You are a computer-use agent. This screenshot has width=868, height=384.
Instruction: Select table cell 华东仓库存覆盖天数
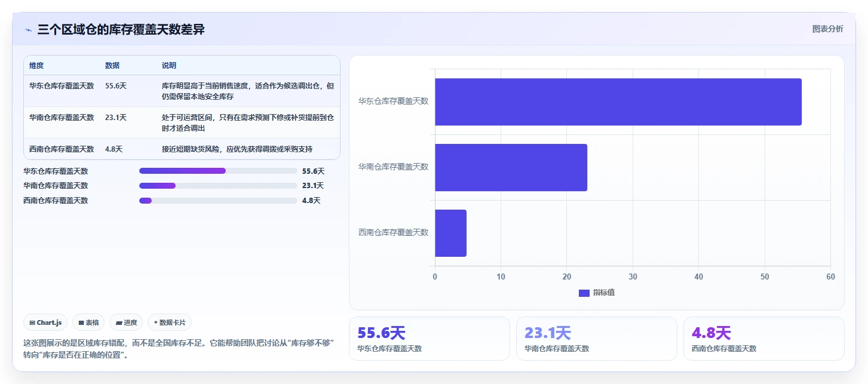click(62, 86)
